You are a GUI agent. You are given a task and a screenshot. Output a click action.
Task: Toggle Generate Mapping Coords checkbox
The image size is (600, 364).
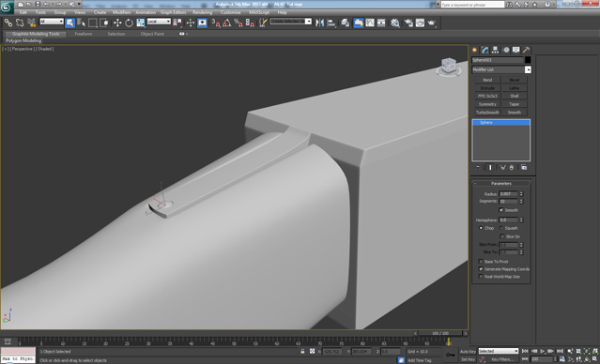[x=481, y=269]
